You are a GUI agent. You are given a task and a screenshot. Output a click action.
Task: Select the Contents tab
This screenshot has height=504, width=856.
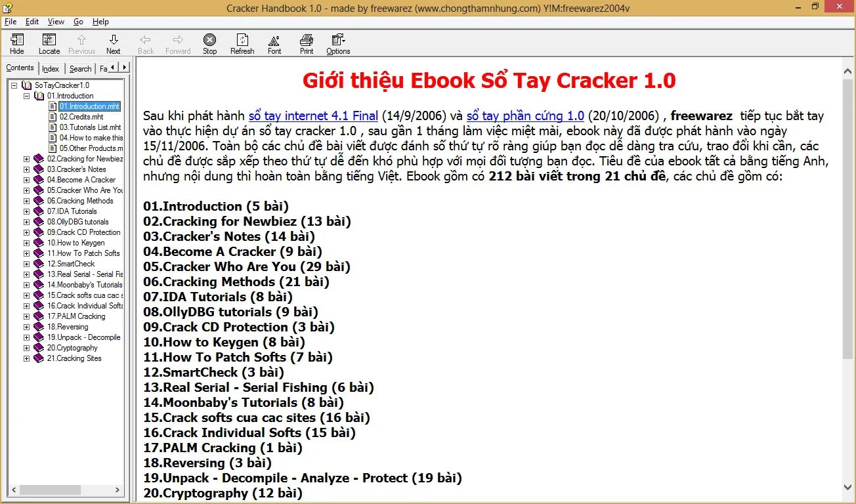coord(20,68)
